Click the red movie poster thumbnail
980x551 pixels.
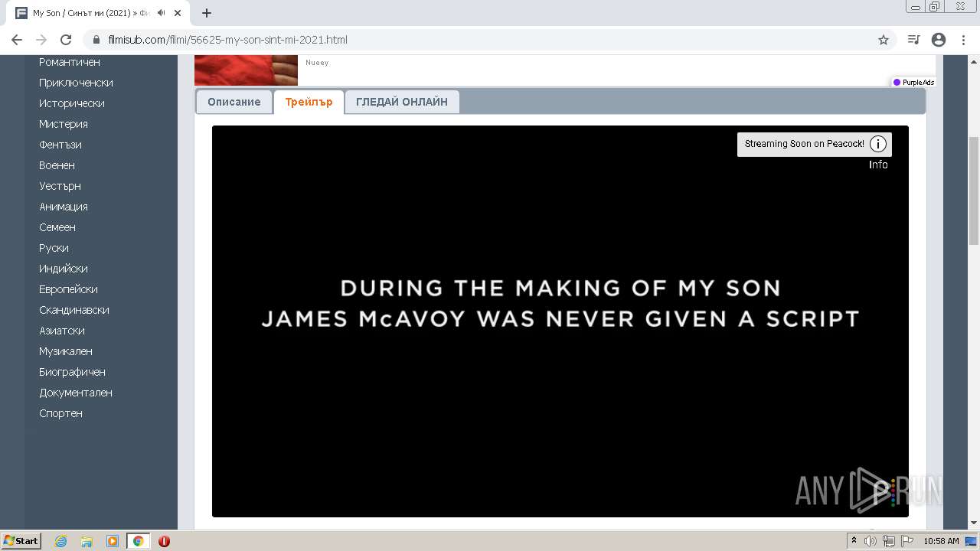(246, 70)
